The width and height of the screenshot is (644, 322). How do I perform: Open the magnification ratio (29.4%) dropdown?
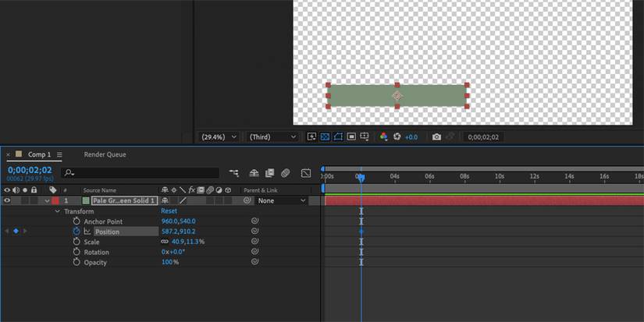coord(219,137)
